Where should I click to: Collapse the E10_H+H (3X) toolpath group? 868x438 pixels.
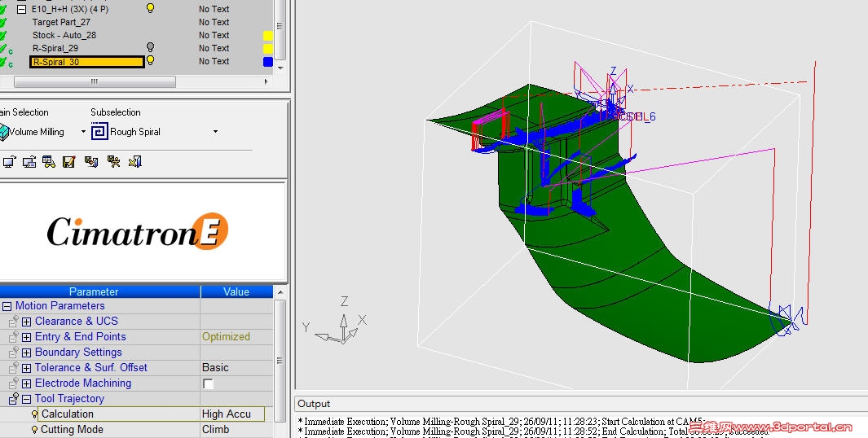pos(21,10)
